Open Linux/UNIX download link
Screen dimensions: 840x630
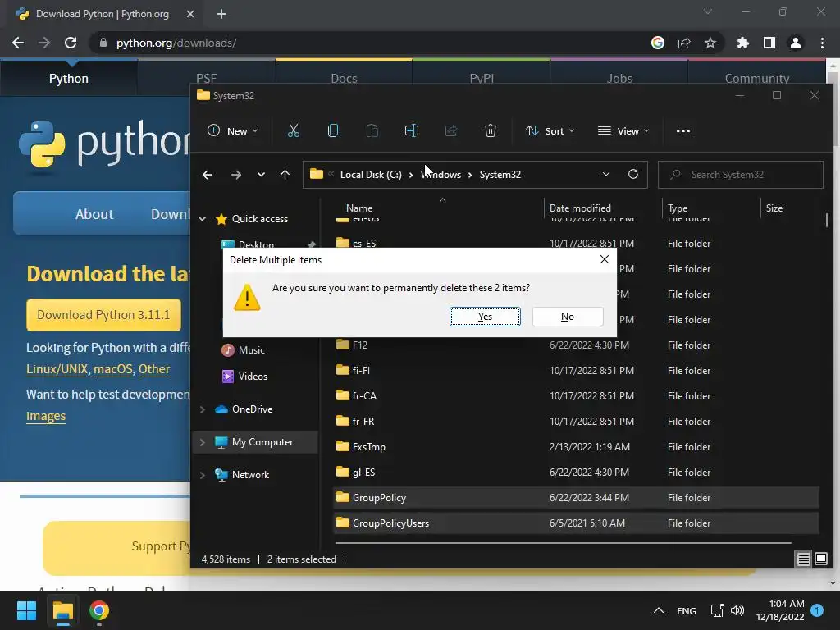[57, 369]
